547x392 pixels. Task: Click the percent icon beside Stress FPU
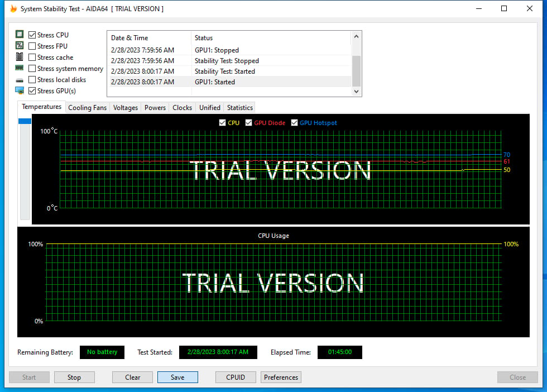tap(20, 45)
